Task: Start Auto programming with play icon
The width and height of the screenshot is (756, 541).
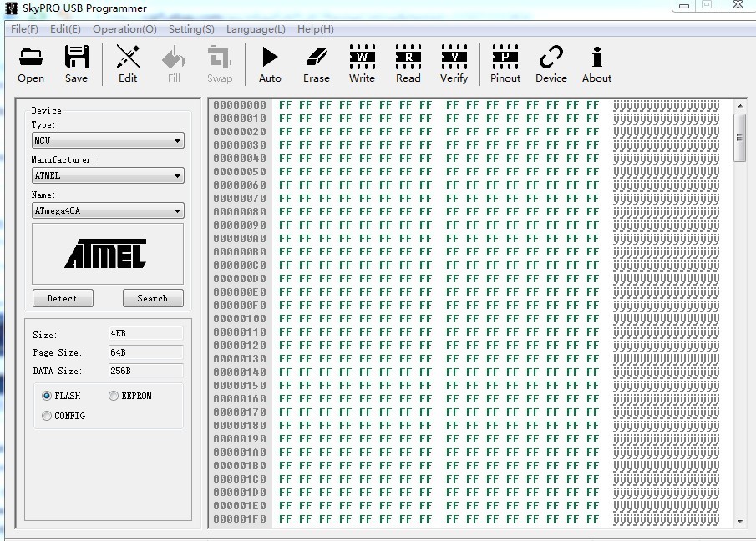Action: coord(270,64)
